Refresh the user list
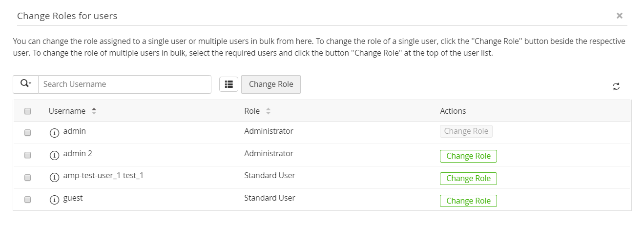 [x=616, y=86]
